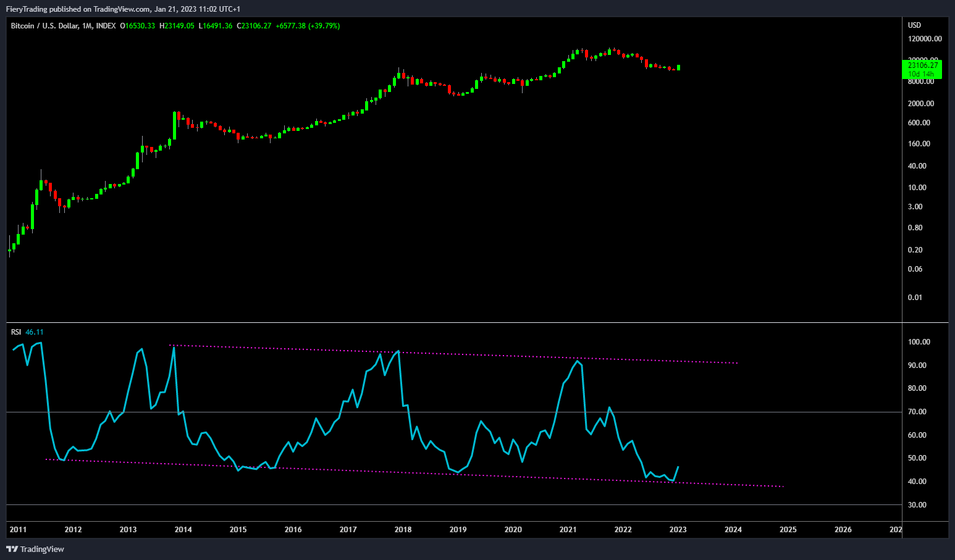Click the 2021 label on the time axis

568,530
